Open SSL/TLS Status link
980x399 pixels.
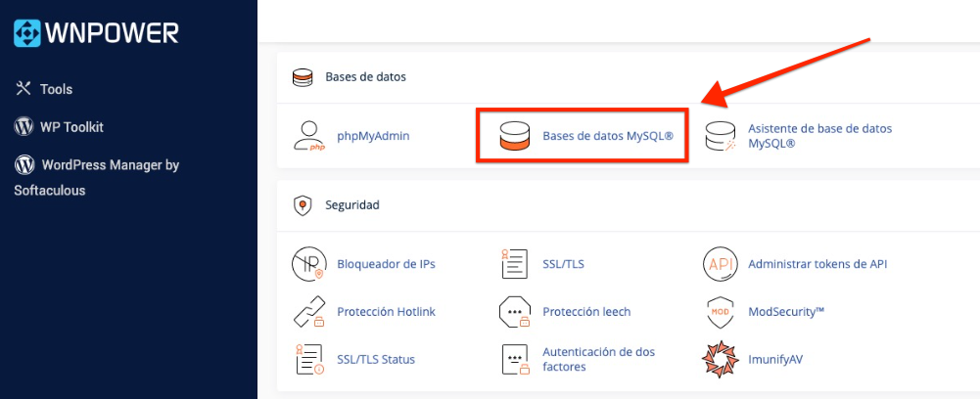[376, 360]
